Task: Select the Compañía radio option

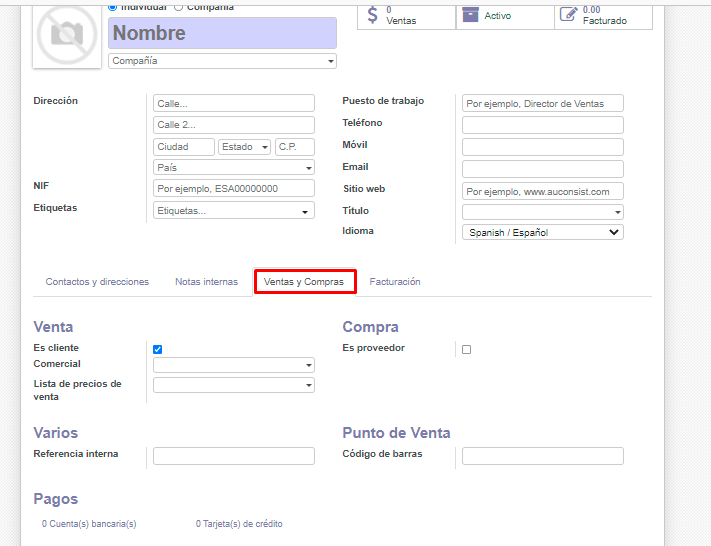Action: click(179, 7)
